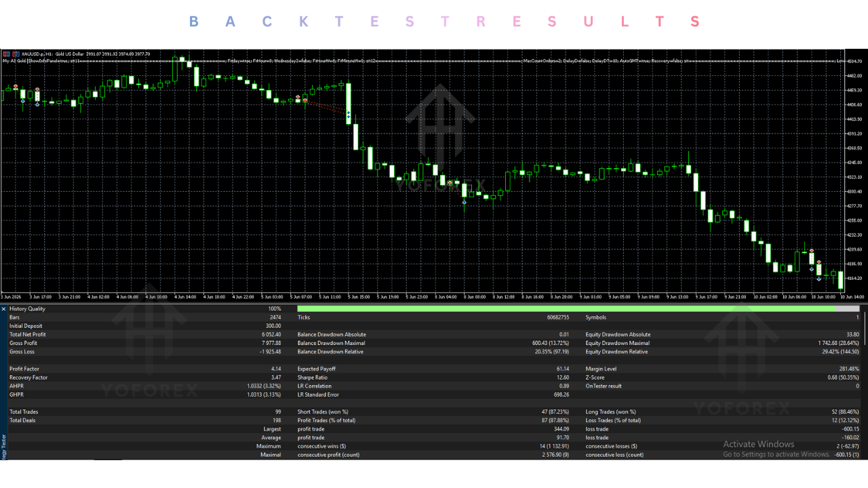Close the Strategy Tester results panel

[x=3, y=309]
